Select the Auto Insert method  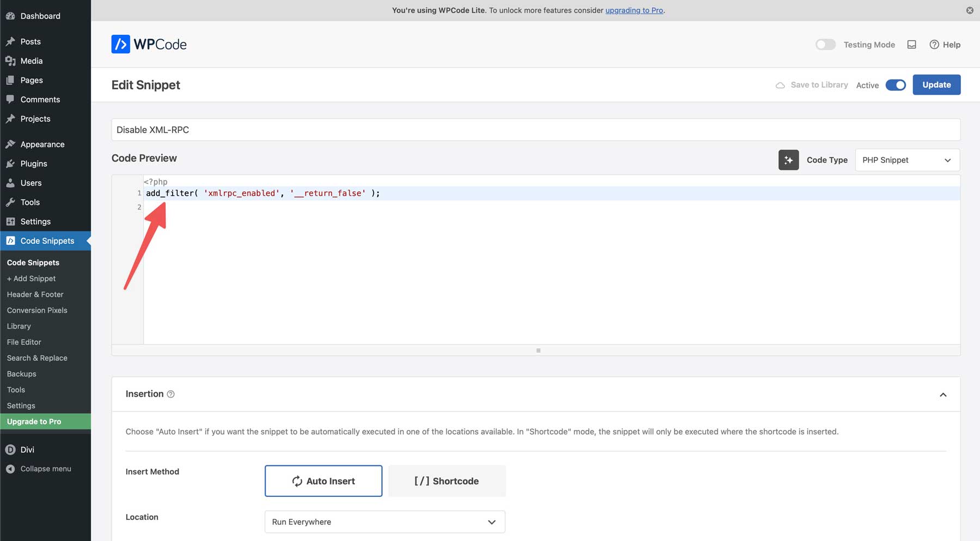323,481
